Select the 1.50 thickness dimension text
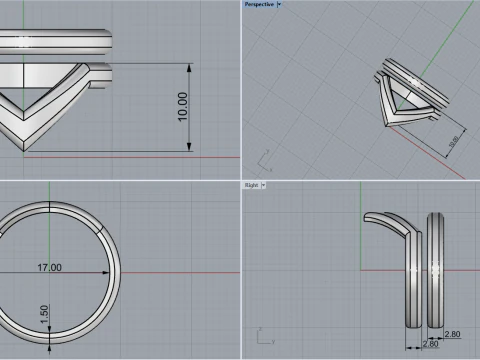This screenshot has width=480, height=360. pos(44,314)
